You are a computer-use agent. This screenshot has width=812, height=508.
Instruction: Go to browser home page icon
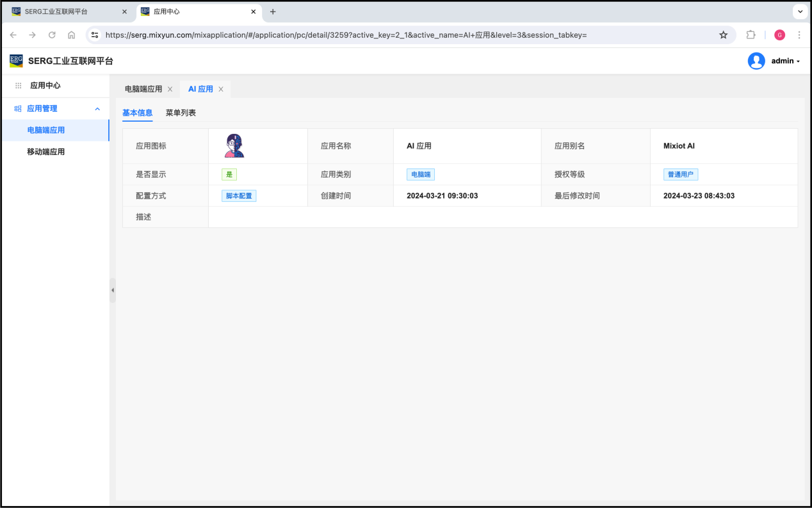[x=71, y=35]
